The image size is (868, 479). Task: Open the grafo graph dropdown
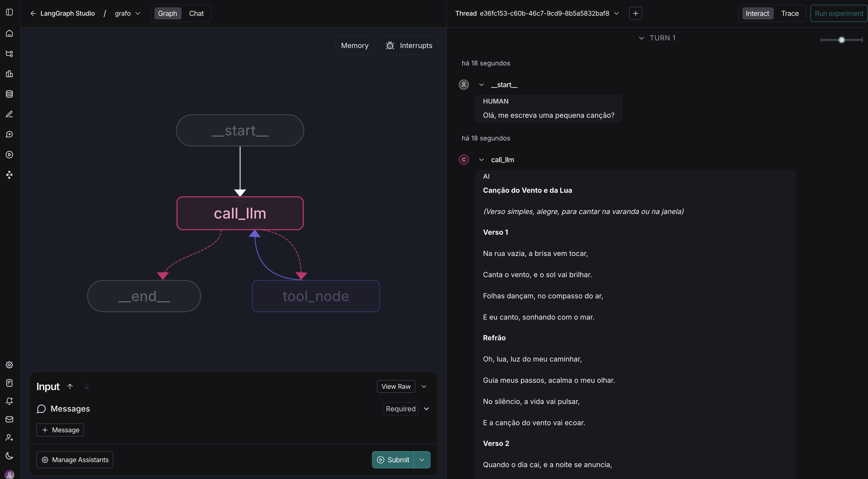click(x=127, y=13)
